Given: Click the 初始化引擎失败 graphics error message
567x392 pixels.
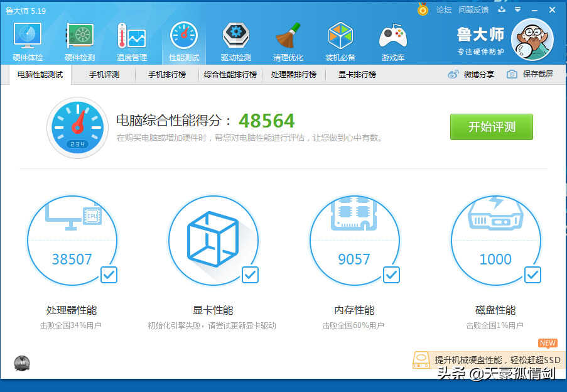Looking at the screenshot, I should pyautogui.click(x=212, y=326).
